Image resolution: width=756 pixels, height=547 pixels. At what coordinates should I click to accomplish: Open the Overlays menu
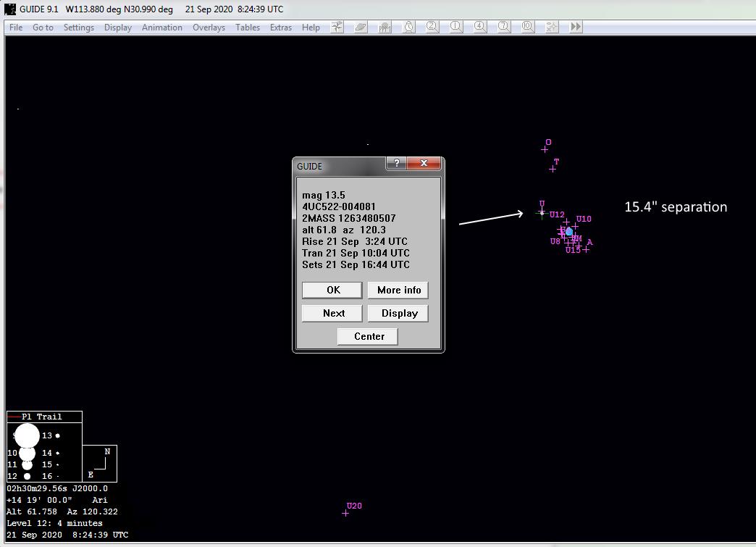pyautogui.click(x=209, y=28)
